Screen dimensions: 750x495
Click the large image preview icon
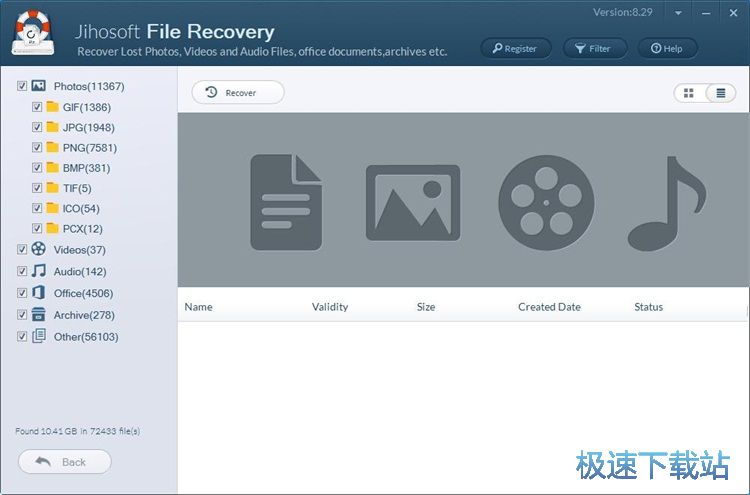click(x=413, y=203)
